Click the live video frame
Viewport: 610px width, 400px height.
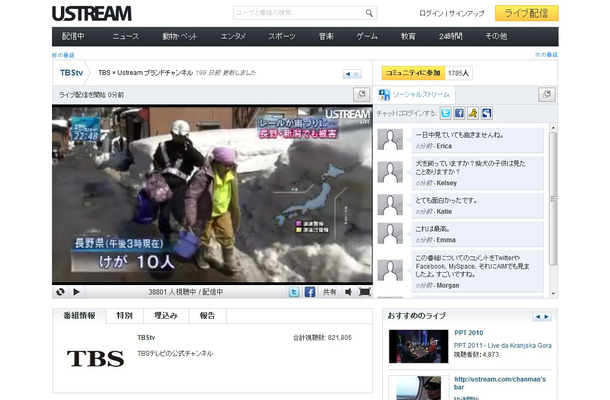pos(212,195)
